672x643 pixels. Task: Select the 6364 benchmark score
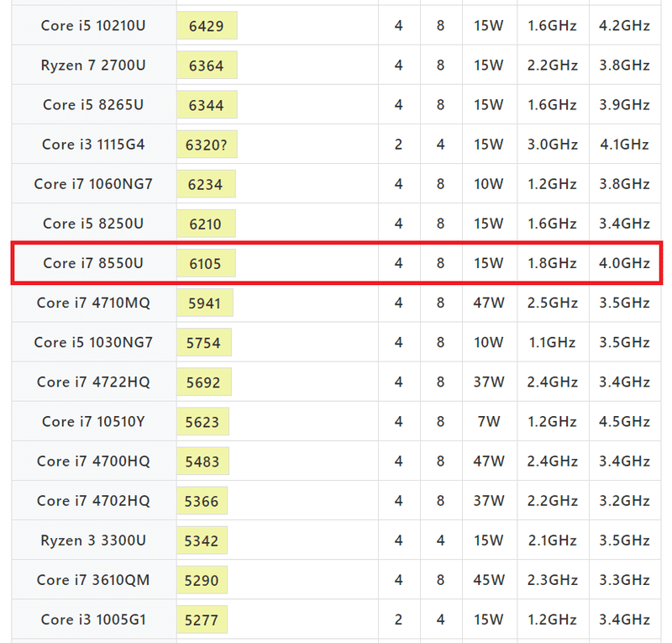coord(206,66)
